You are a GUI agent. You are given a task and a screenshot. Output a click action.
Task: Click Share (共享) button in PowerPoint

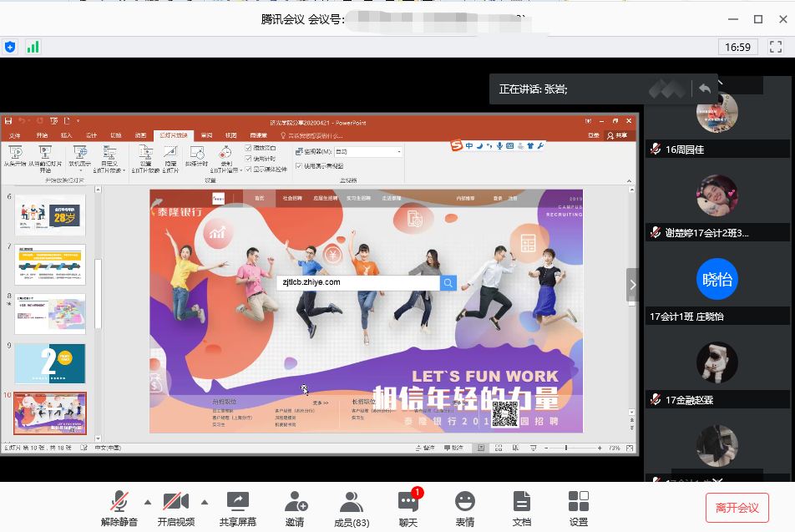pyautogui.click(x=618, y=135)
